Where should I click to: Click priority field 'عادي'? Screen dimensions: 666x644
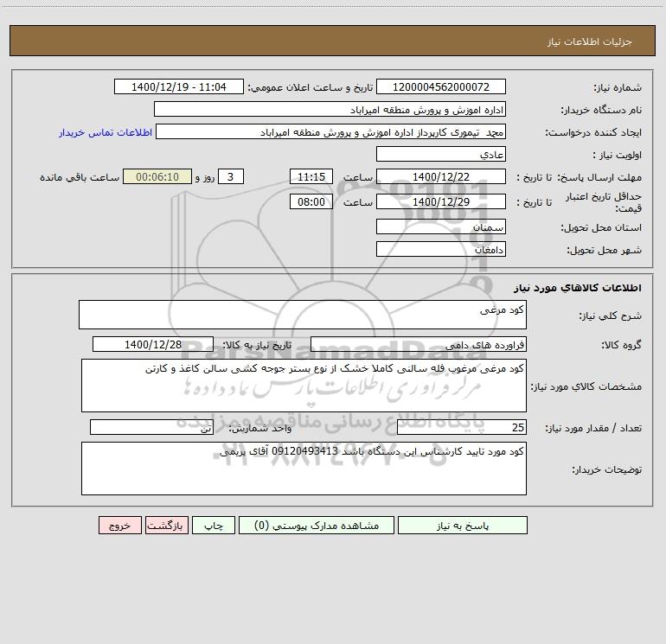click(x=441, y=154)
